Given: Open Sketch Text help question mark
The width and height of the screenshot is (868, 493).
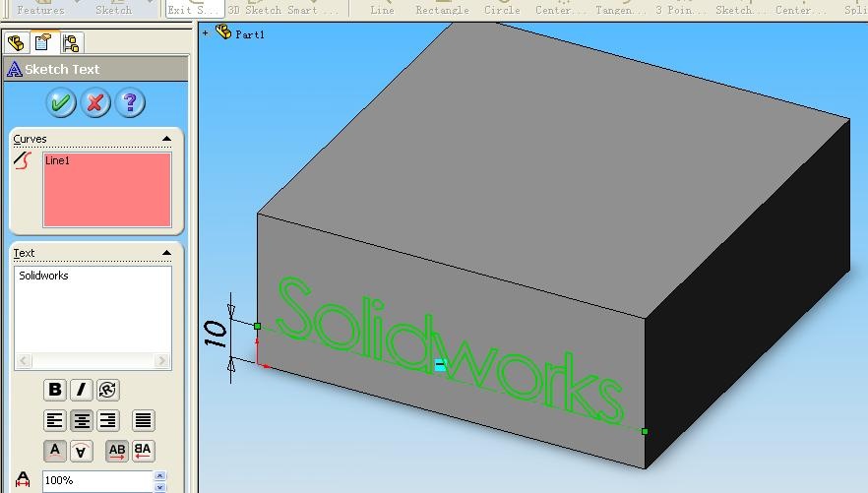Looking at the screenshot, I should [x=130, y=103].
